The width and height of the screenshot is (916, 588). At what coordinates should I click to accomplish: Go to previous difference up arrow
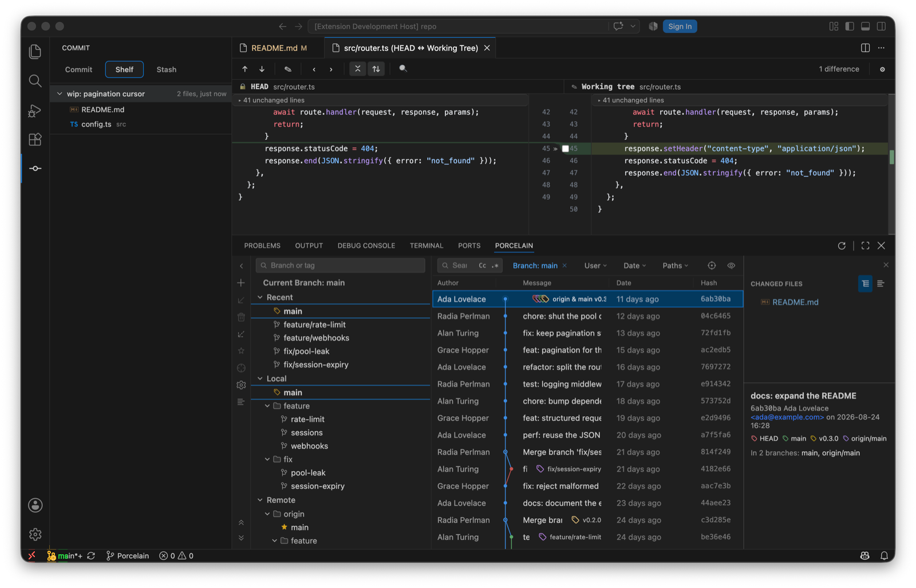point(245,69)
